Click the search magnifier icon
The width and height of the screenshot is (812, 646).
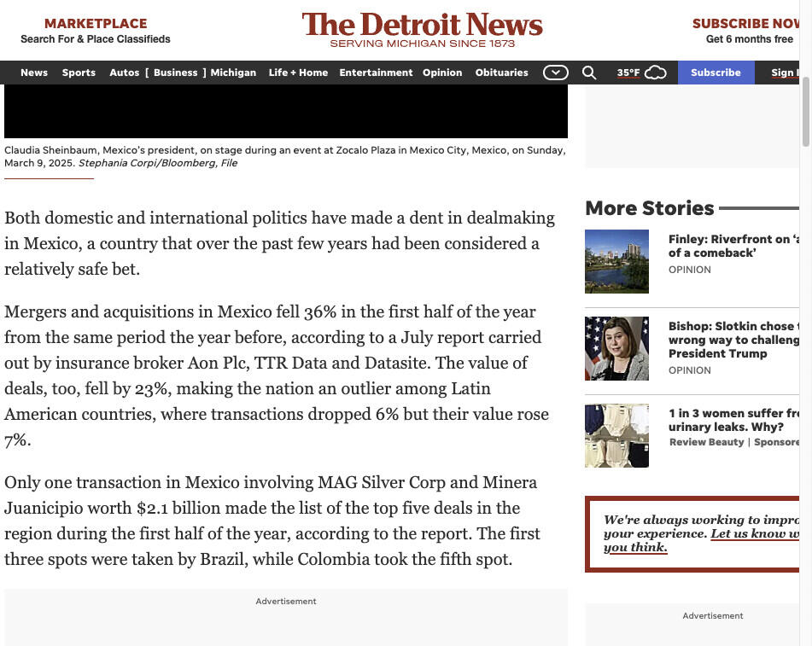(x=589, y=73)
